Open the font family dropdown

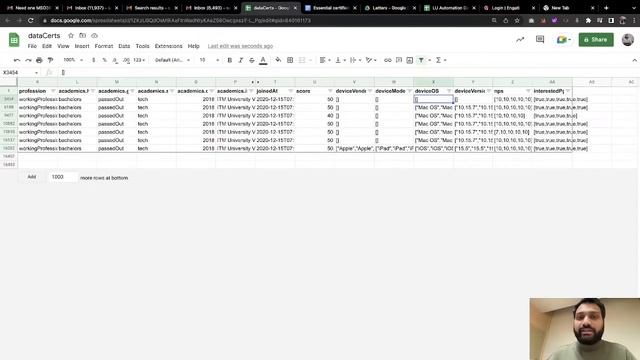tap(172, 60)
